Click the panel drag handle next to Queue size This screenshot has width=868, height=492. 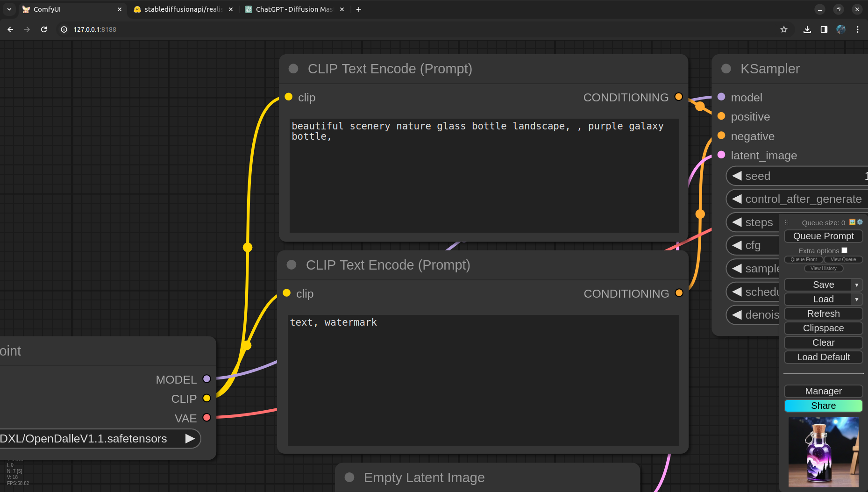tap(787, 223)
